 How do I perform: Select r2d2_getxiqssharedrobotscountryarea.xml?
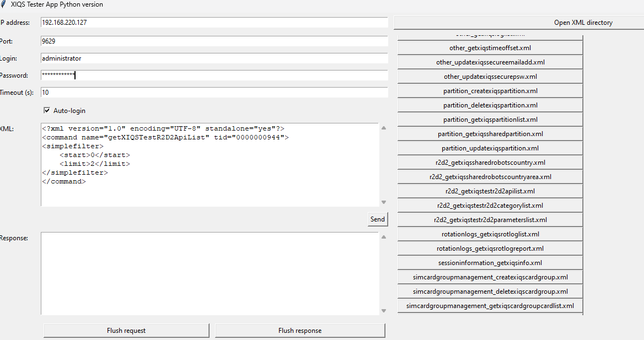click(x=490, y=176)
